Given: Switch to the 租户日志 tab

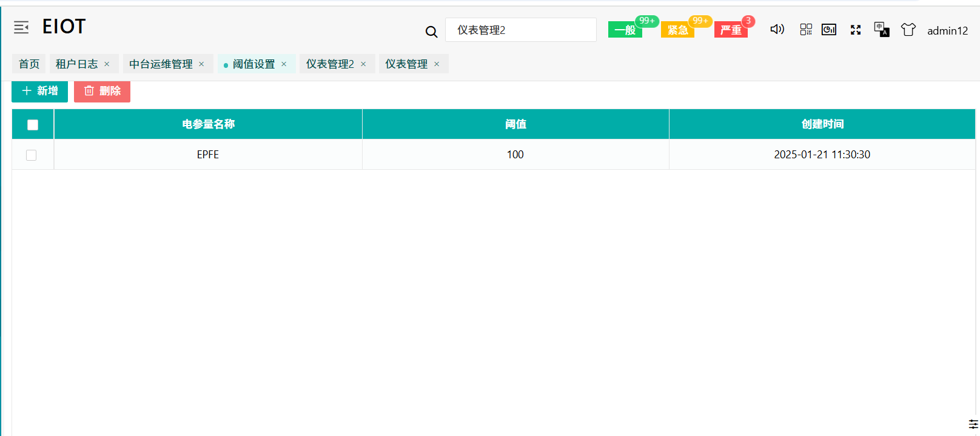Looking at the screenshot, I should pos(76,64).
